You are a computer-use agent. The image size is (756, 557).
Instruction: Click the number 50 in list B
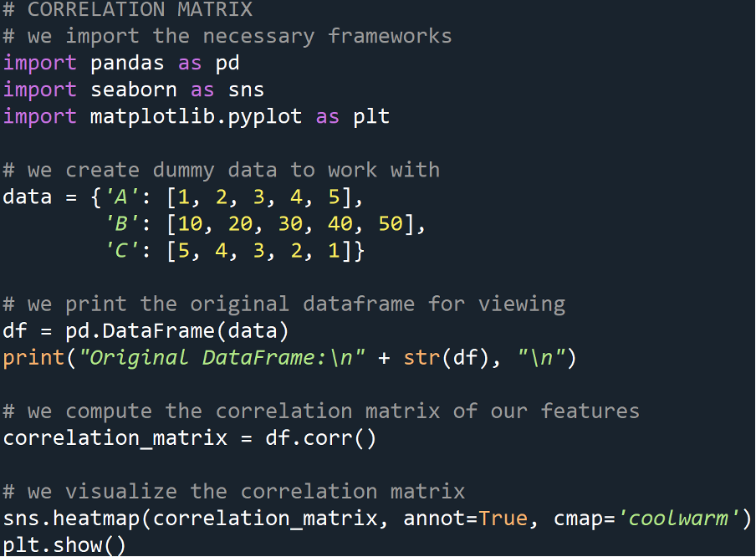click(x=391, y=224)
